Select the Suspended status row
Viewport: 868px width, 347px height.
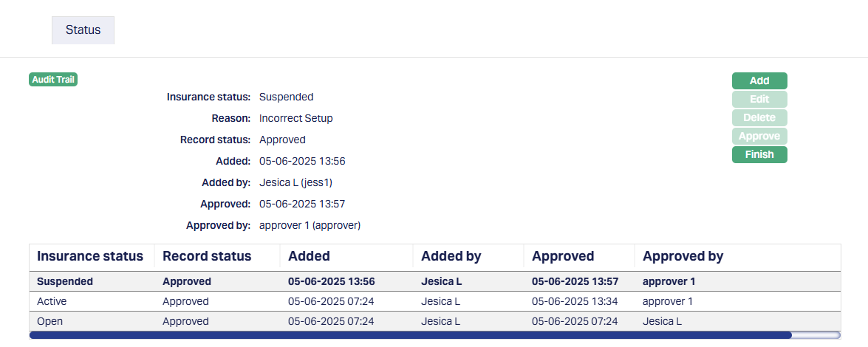(x=65, y=281)
